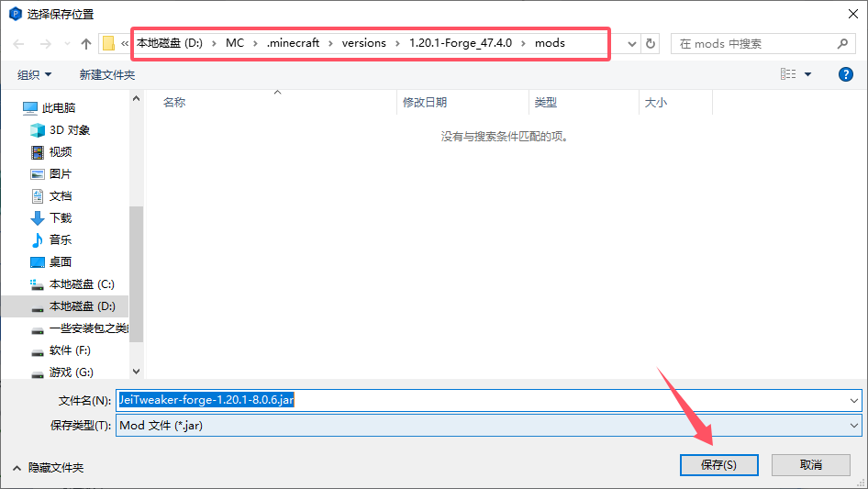
Task: Expand the address bar history dropdown
Action: point(631,43)
